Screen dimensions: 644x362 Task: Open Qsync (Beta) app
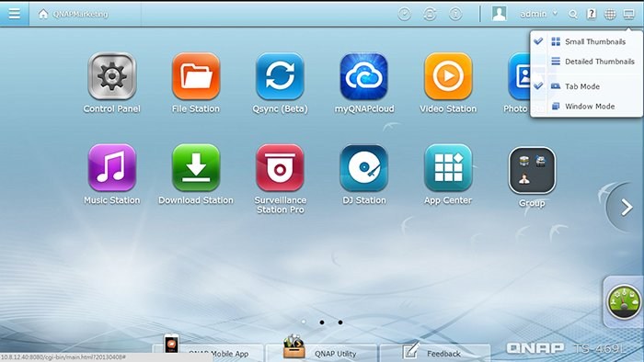(x=280, y=76)
